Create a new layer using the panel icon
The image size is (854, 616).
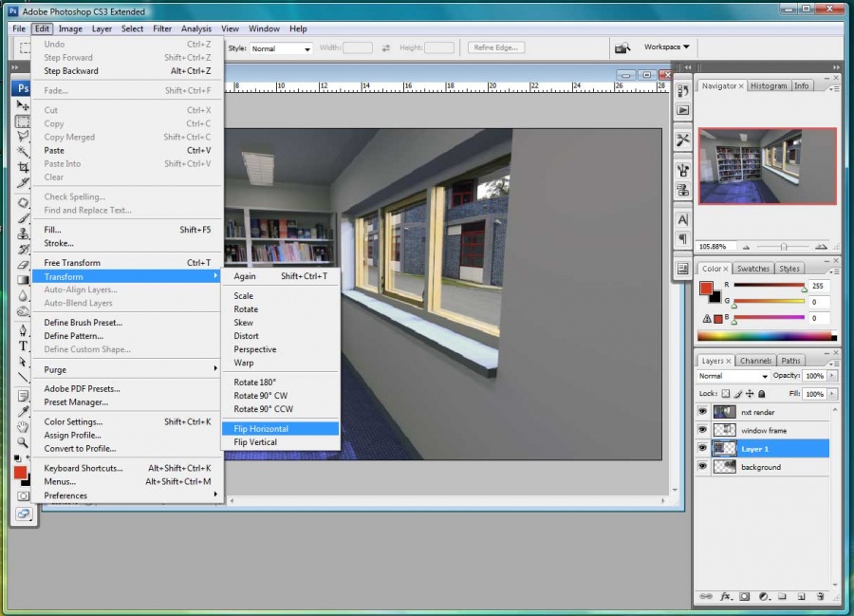(801, 596)
